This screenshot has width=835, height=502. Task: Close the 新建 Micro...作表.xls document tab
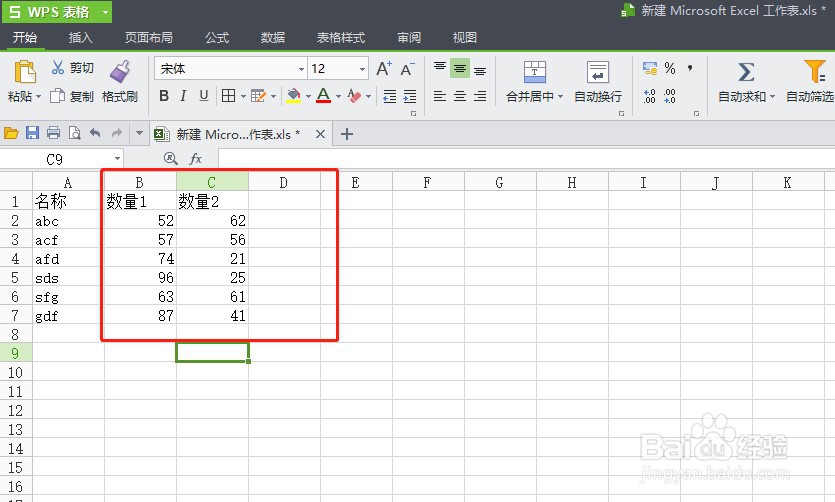320,134
